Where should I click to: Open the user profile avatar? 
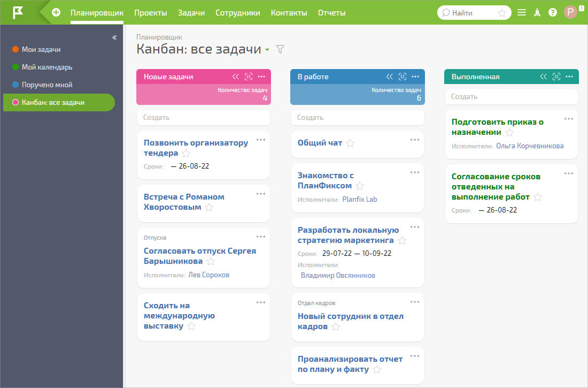tap(570, 12)
